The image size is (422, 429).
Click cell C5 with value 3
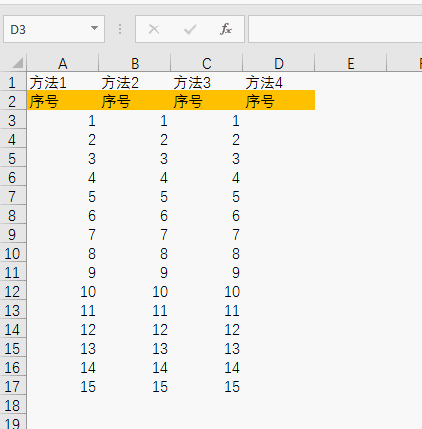(x=207, y=158)
